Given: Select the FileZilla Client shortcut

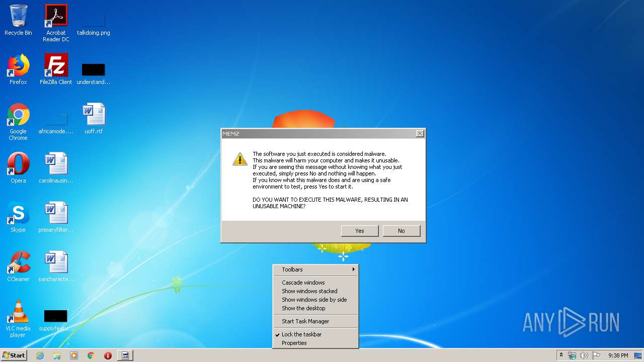Looking at the screenshot, I should 56,69.
